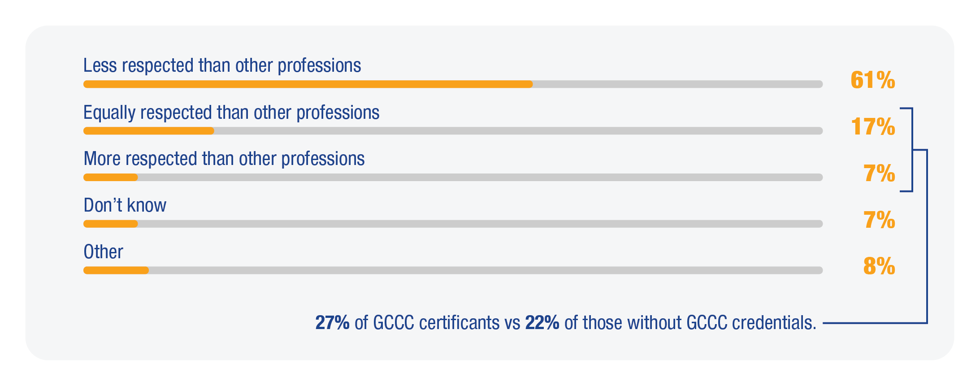The image size is (980, 386).
Task: Select the 'Equally respected than other professions' label
Action: coord(231,113)
